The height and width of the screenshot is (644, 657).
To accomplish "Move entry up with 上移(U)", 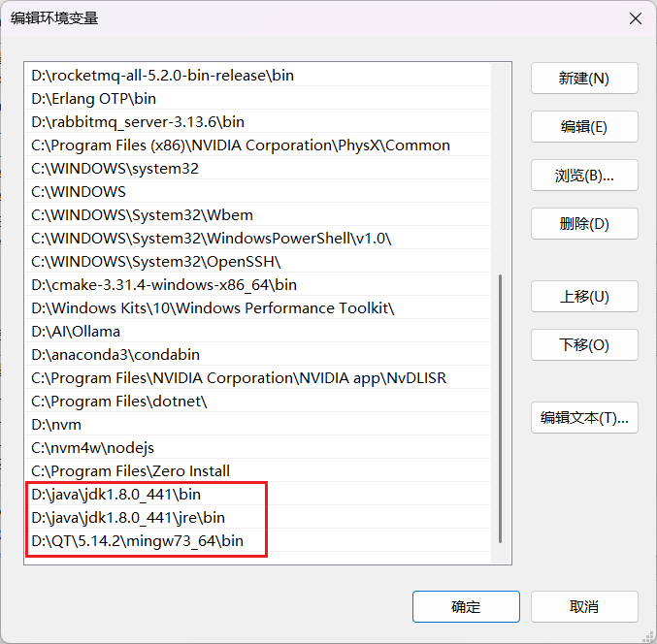I will coord(584,297).
